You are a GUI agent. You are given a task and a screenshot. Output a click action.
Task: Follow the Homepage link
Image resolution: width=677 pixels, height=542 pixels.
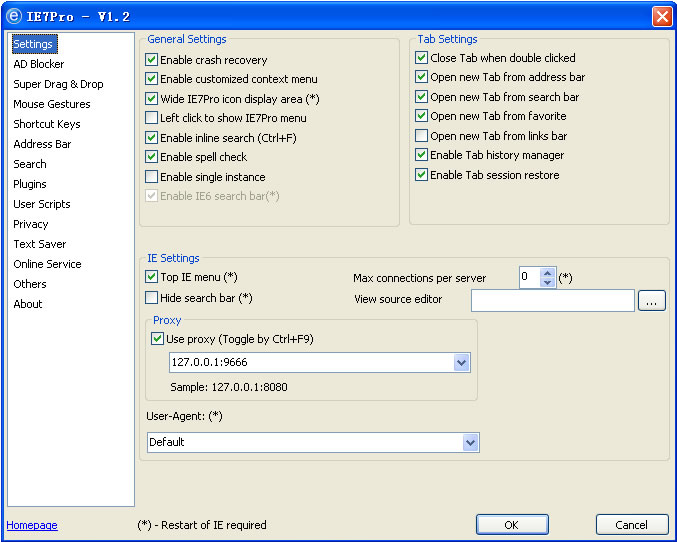[x=32, y=525]
